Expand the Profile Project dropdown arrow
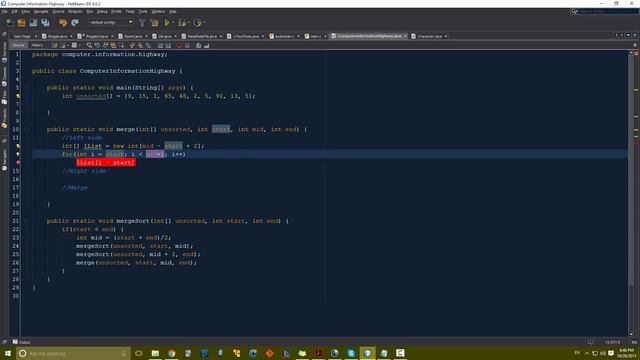640x360 pixels. pyautogui.click(x=204, y=22)
